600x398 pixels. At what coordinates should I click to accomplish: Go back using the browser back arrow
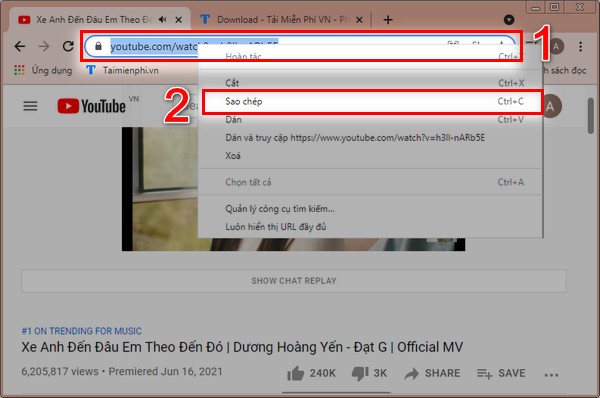[x=20, y=46]
